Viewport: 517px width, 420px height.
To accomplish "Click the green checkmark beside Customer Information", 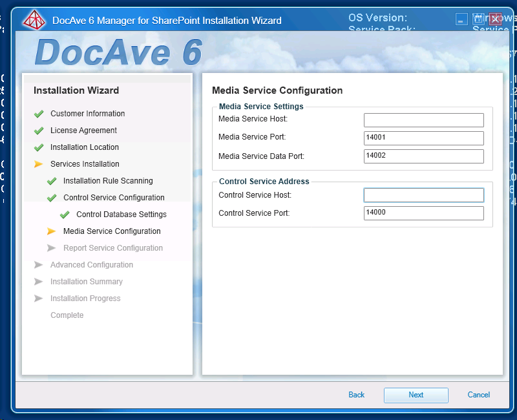I will [x=39, y=114].
